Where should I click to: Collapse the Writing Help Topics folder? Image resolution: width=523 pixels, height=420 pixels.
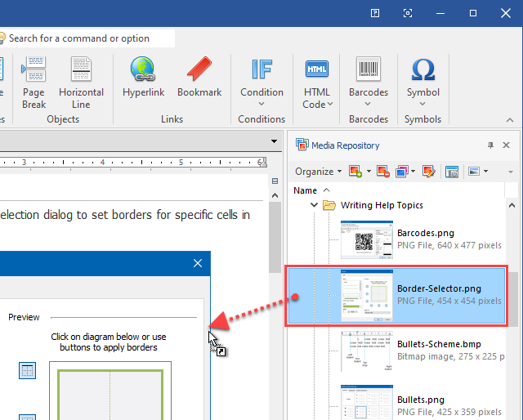[x=314, y=205]
